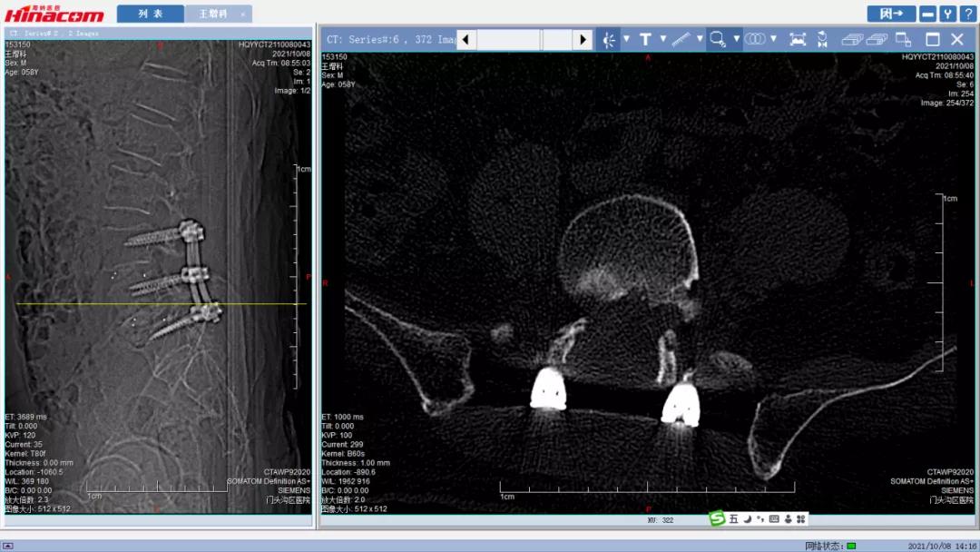Screen dimensions: 980x552
Task: Open the zoom tool dropdown arrow
Action: tap(736, 39)
